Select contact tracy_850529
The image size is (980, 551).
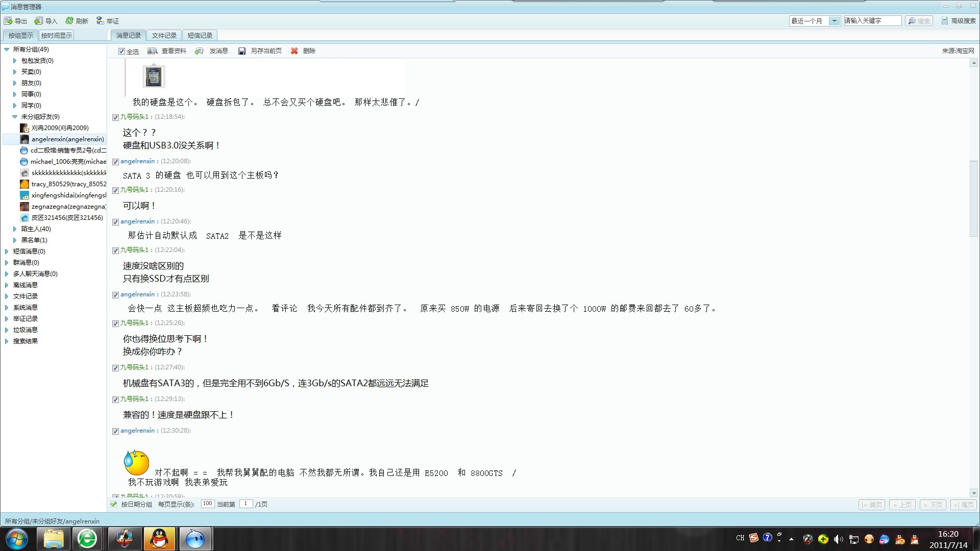pos(63,184)
